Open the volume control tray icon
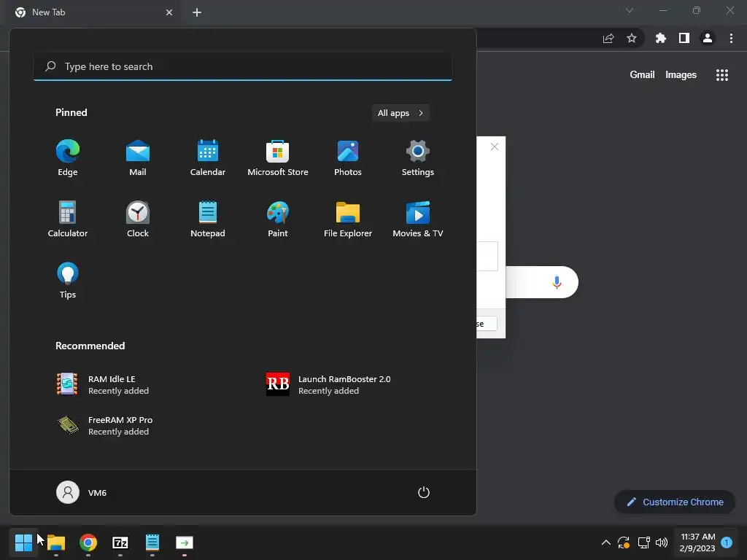The width and height of the screenshot is (747, 560). point(662,542)
